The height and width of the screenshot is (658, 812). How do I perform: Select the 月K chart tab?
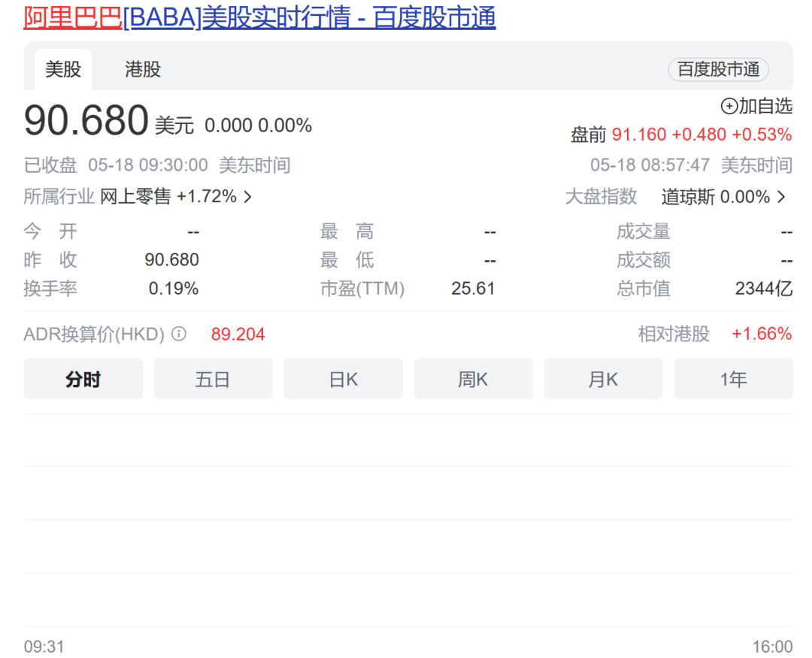point(603,379)
